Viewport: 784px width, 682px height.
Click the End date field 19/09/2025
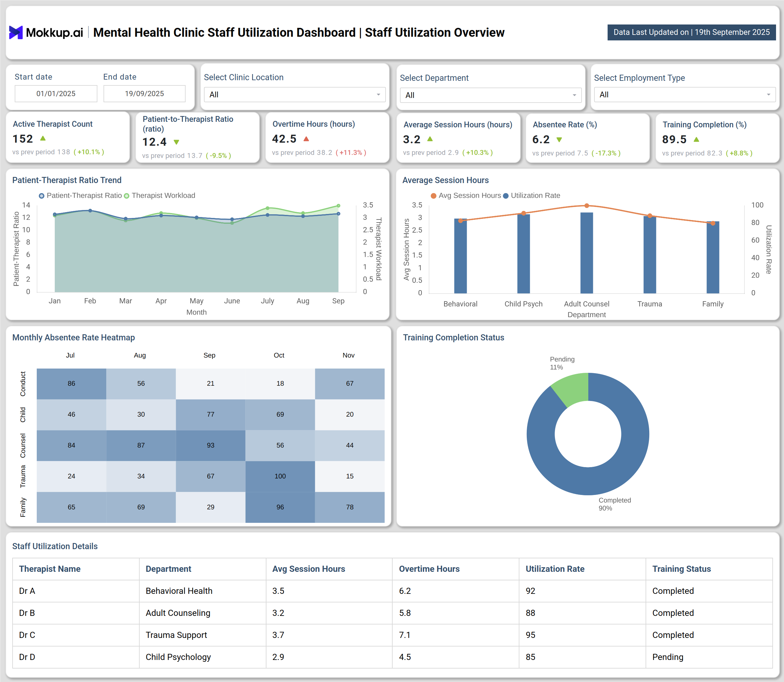(x=144, y=94)
